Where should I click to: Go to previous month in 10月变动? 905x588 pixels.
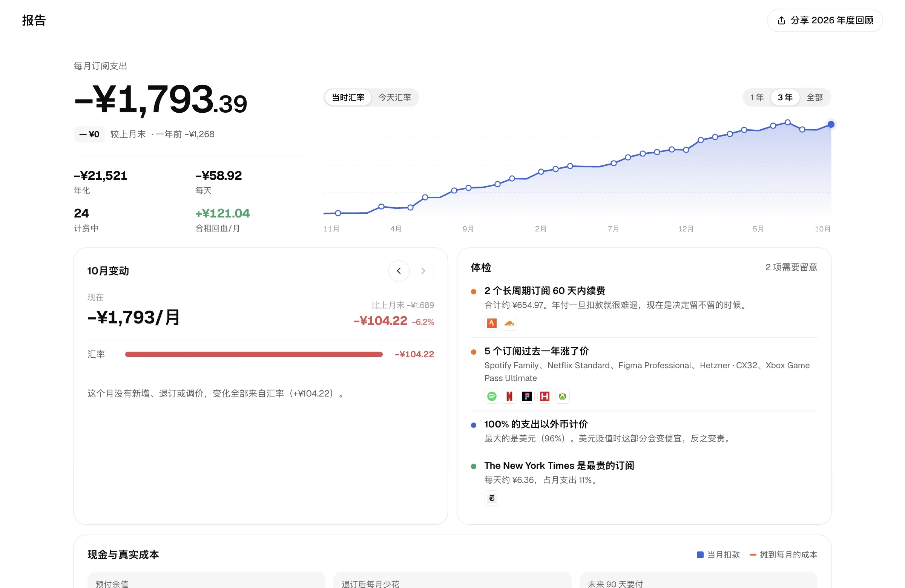399,271
